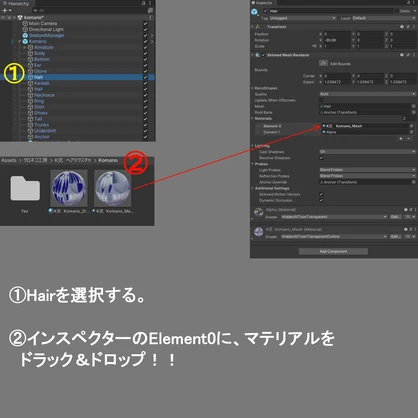Open object picker for Mesh field
This screenshot has width=418, height=418.
pos(414,106)
